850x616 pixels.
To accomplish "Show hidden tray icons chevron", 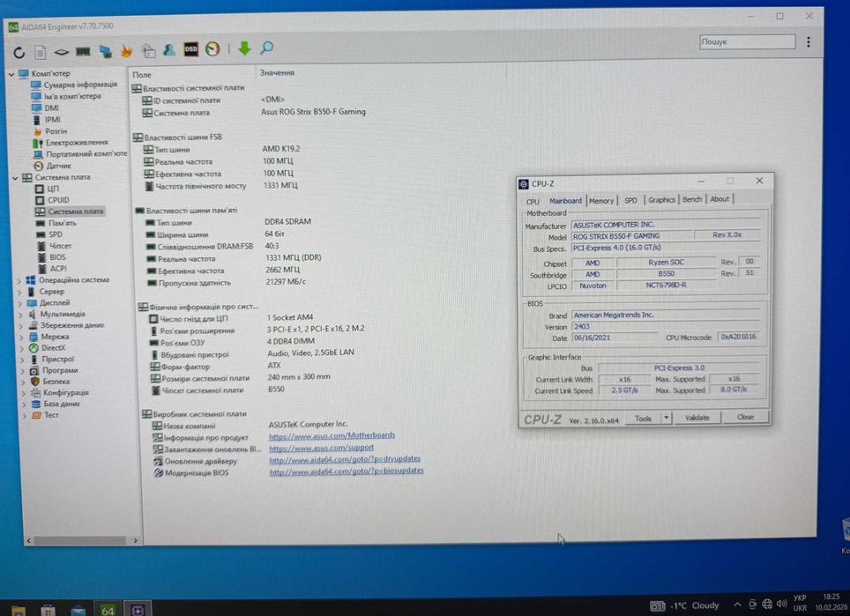I will pos(737,605).
